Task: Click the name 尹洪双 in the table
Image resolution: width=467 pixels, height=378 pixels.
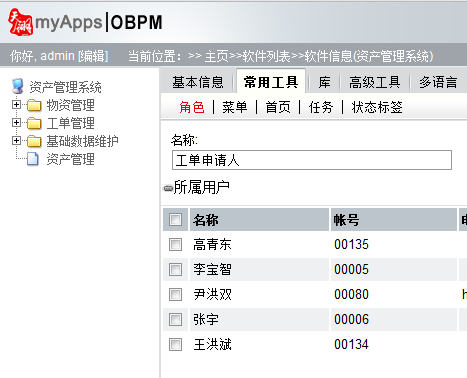Action: coord(212,295)
